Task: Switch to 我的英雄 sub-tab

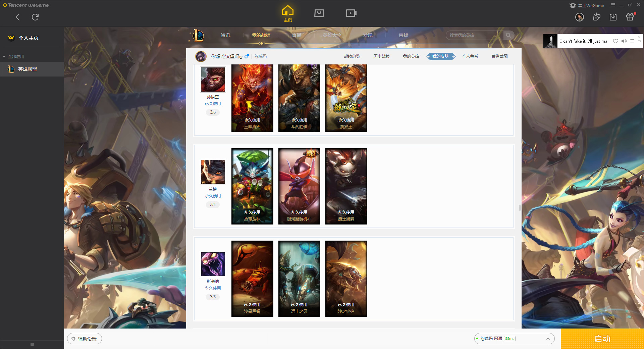Action: 411,56
